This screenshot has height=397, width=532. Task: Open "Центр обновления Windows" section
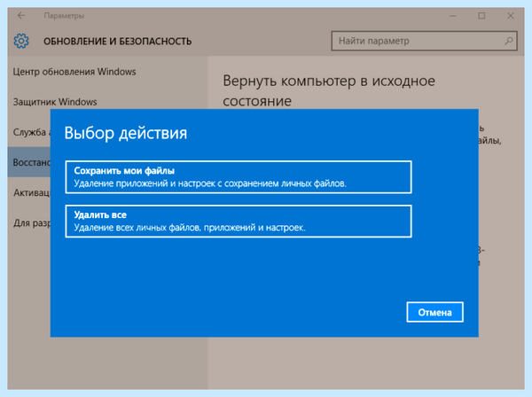point(74,72)
